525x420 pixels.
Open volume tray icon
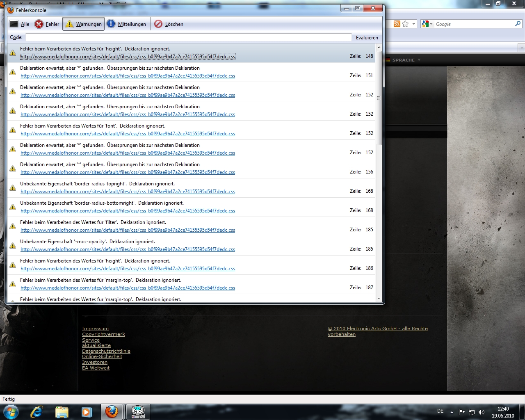point(482,412)
